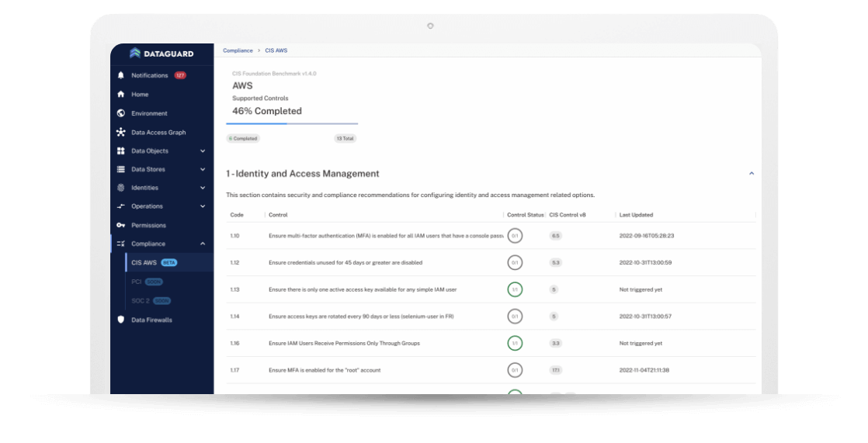Click the CIS AWS breadcrumb link
Viewport: 868px width, 443px height.
coord(276,50)
